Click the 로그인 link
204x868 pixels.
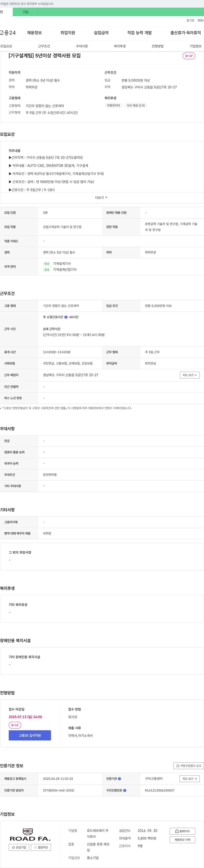pos(190,21)
